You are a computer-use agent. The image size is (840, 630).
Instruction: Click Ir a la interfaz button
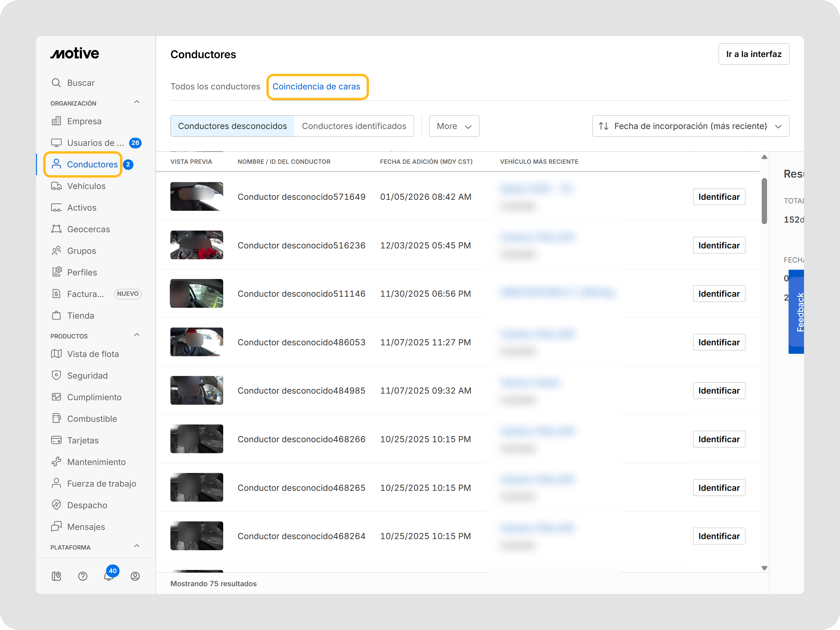pyautogui.click(x=753, y=53)
